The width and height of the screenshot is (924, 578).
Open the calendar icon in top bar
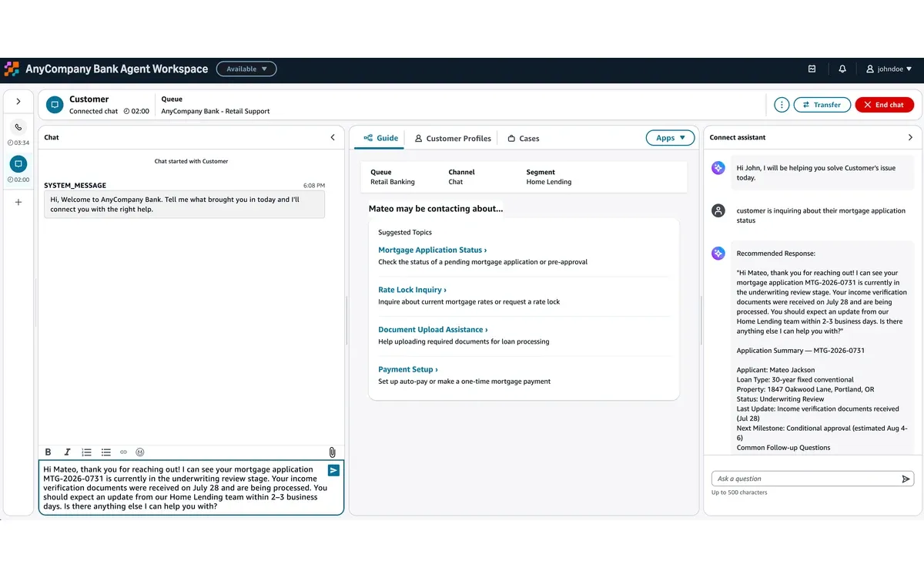(812, 69)
